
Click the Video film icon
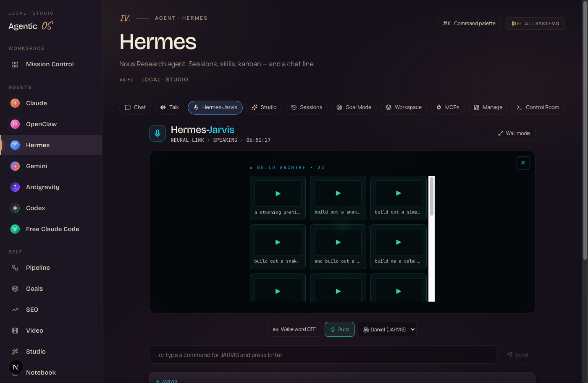pyautogui.click(x=15, y=331)
